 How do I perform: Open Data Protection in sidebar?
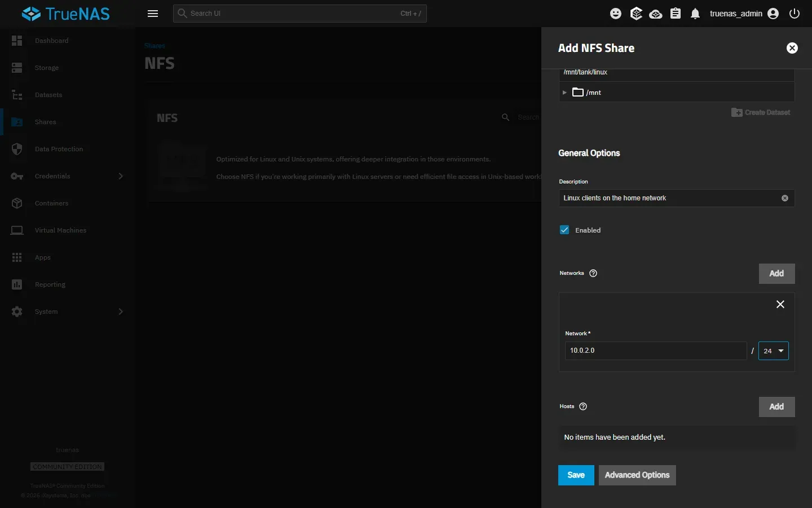click(68, 149)
